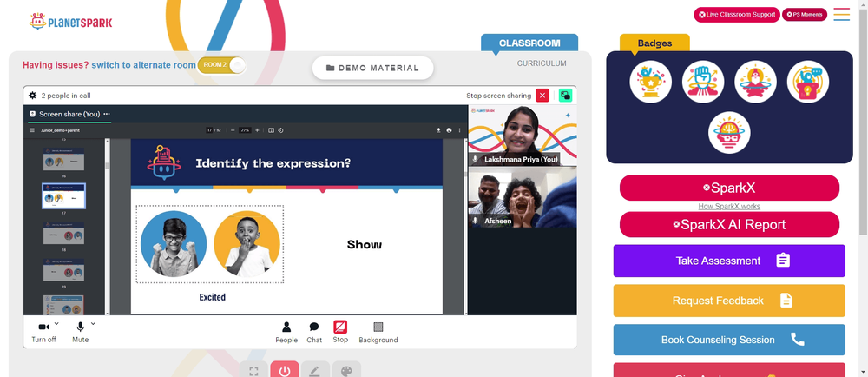Image resolution: width=868 pixels, height=377 pixels.
Task: Select the meditating figure badge
Action: click(755, 82)
